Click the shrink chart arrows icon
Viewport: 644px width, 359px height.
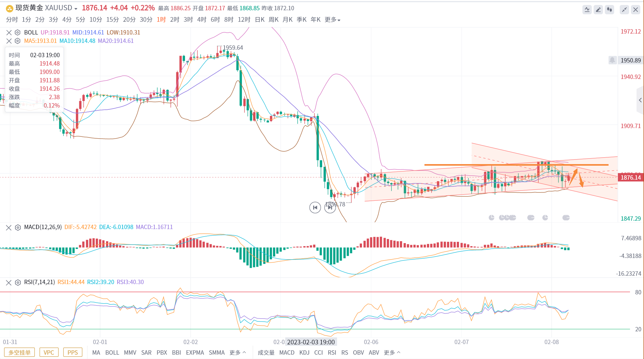point(624,10)
